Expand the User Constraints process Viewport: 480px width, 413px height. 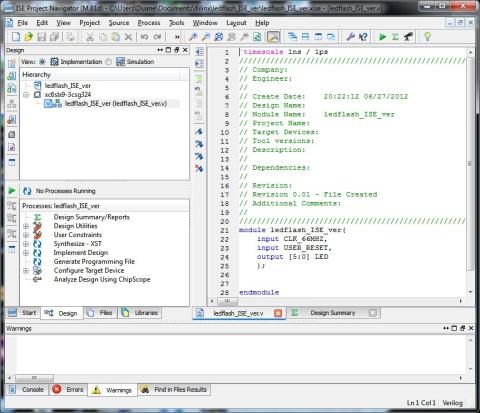click(26, 235)
